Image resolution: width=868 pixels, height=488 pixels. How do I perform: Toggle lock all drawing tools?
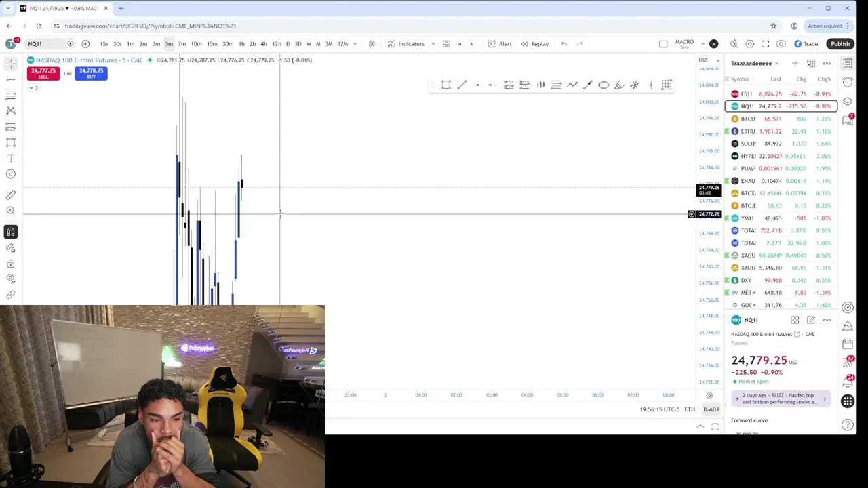pyautogui.click(x=11, y=264)
